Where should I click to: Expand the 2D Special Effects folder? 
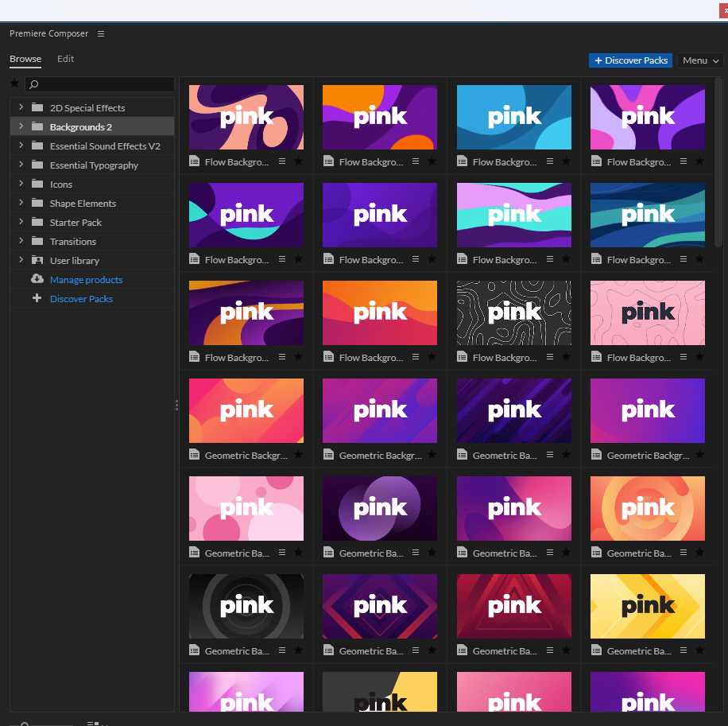click(x=21, y=107)
